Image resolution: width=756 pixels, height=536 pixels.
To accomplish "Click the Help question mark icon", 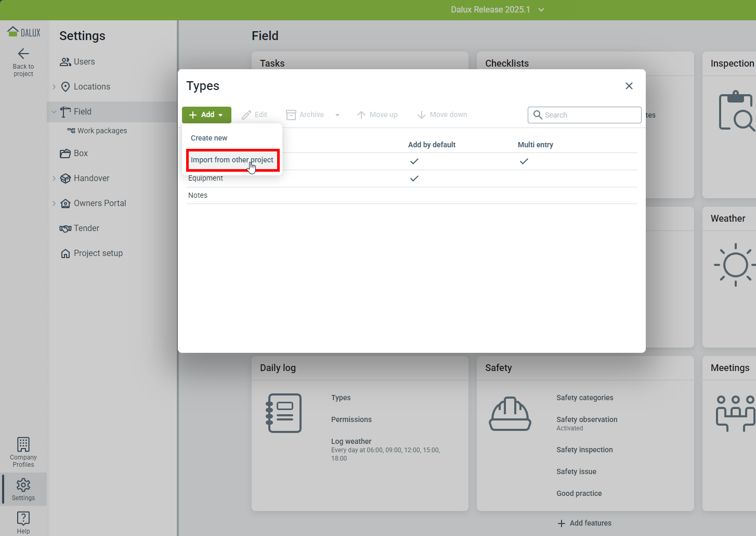I will [23, 518].
